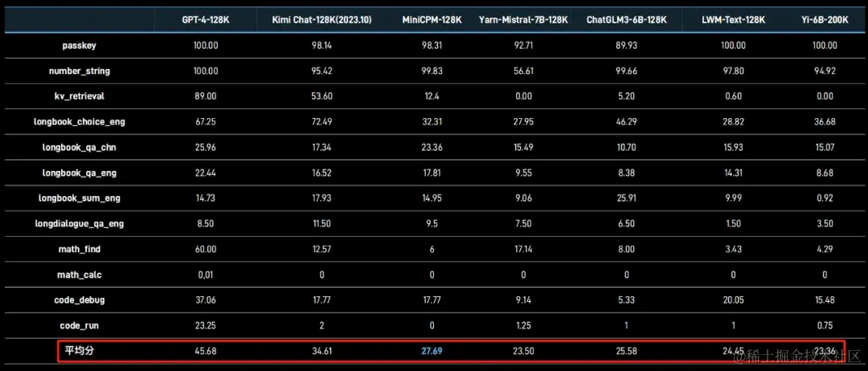Click the GPT-4-128K column header
This screenshot has width=868, height=371.
click(206, 20)
